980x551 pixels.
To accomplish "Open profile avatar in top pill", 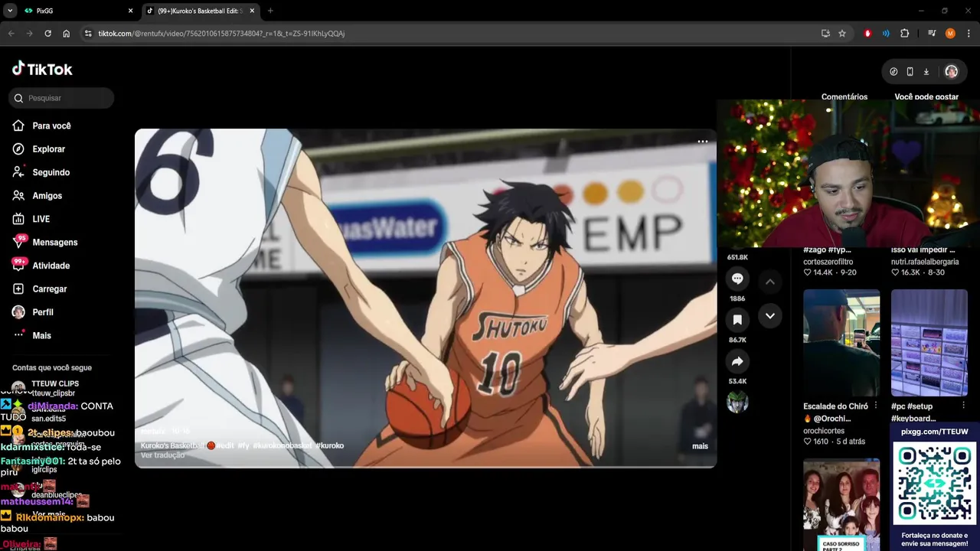I will coord(951,71).
